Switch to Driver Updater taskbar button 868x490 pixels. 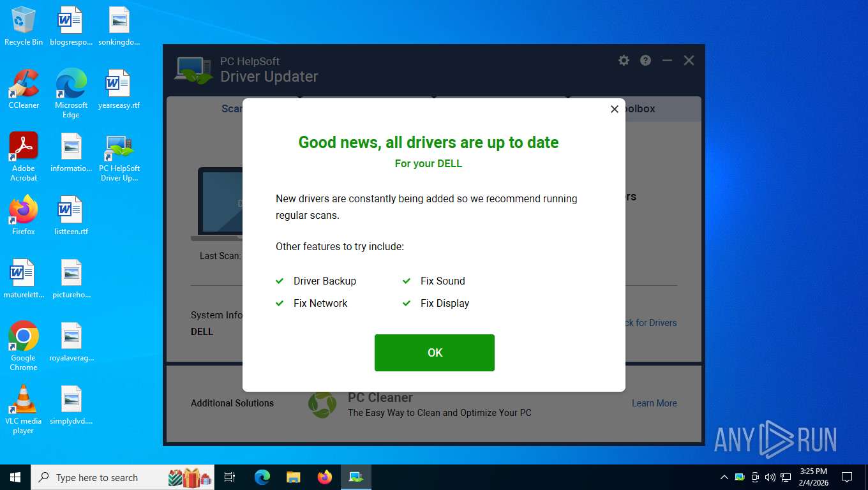click(x=355, y=477)
